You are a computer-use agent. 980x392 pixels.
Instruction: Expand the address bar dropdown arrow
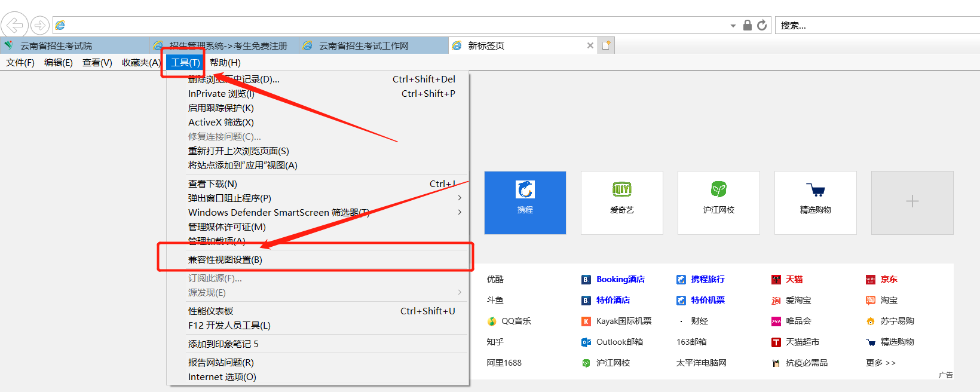coord(733,26)
